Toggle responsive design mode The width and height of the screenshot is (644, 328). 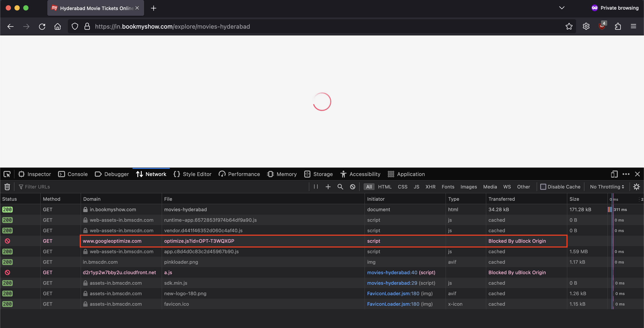pos(614,174)
